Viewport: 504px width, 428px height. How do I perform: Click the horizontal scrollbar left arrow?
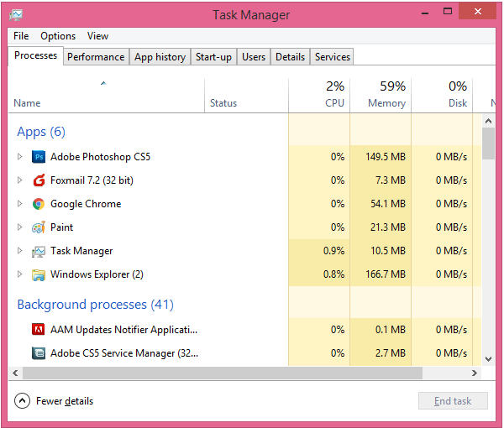tap(15, 373)
